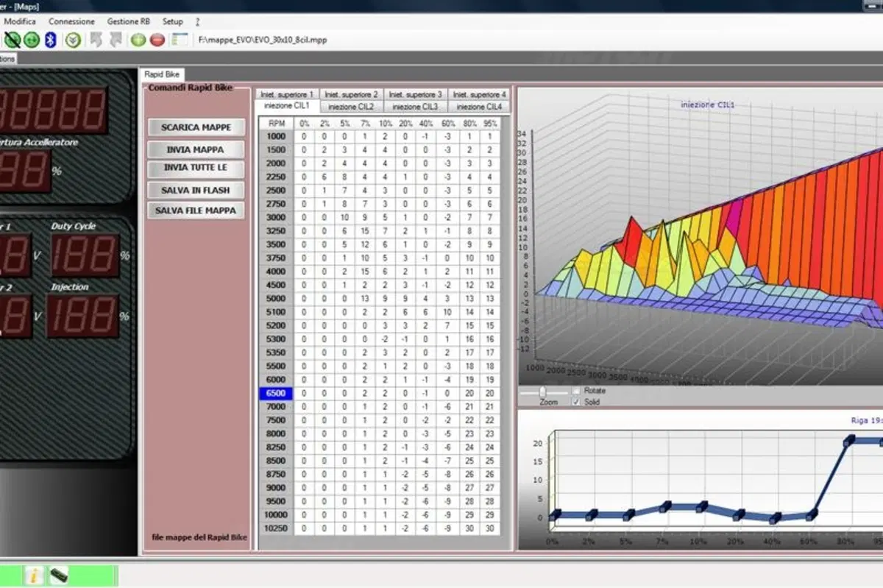Click the Riga 19 line chart
This screenshot has height=588, width=883.
click(701, 480)
